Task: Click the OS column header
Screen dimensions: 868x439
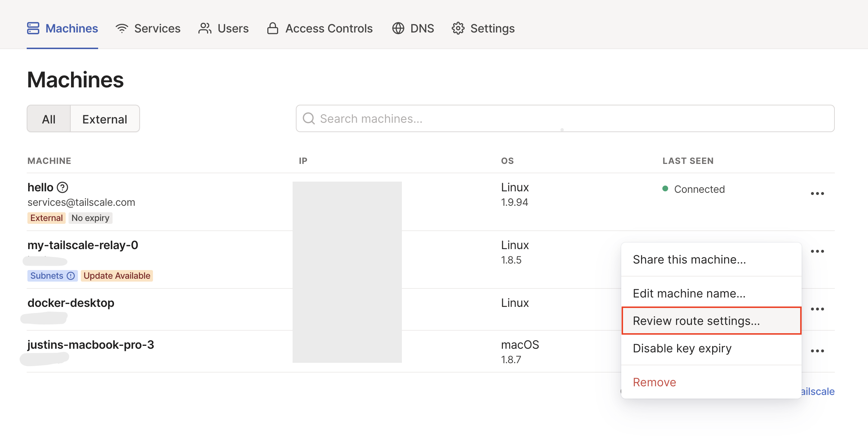Action: pyautogui.click(x=507, y=161)
